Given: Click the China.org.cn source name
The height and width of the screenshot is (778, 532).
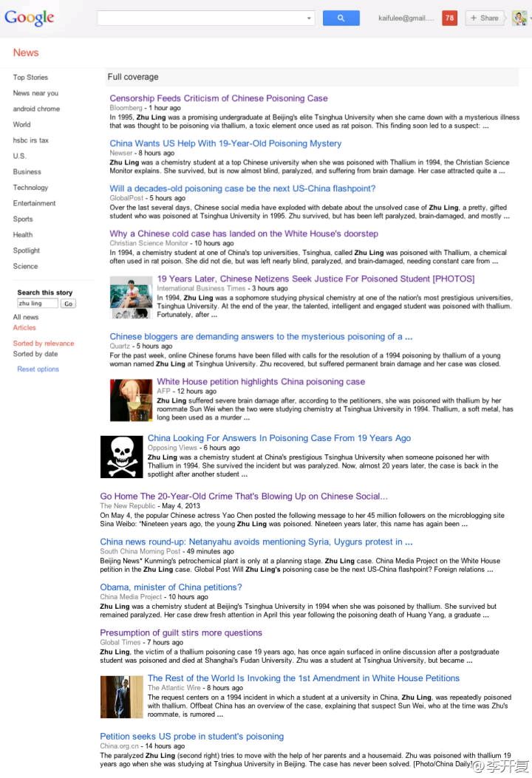Looking at the screenshot, I should click(x=119, y=745).
